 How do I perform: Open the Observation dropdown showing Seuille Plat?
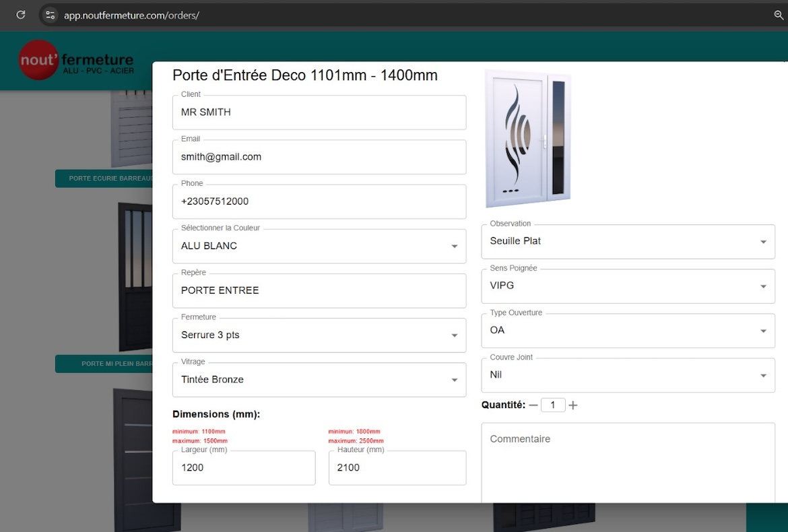pos(763,241)
